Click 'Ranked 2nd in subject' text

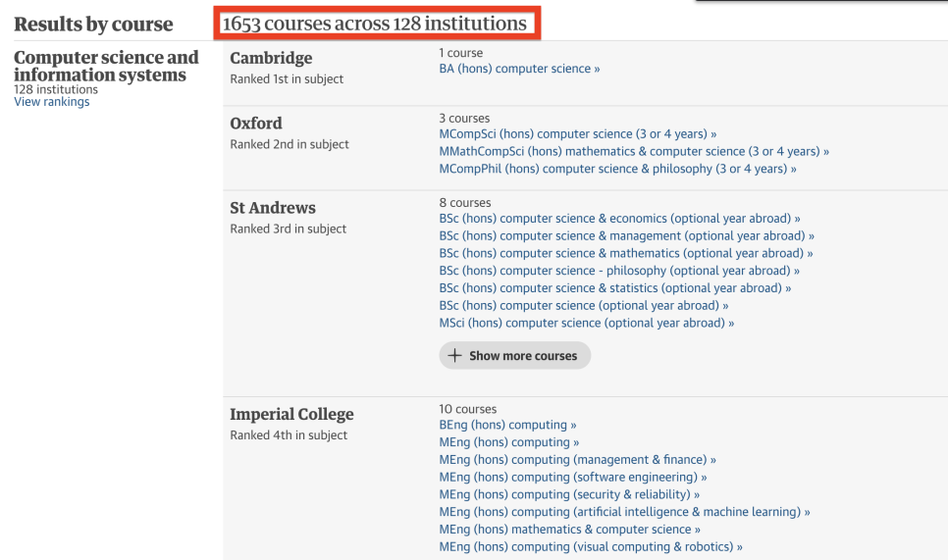tap(289, 144)
